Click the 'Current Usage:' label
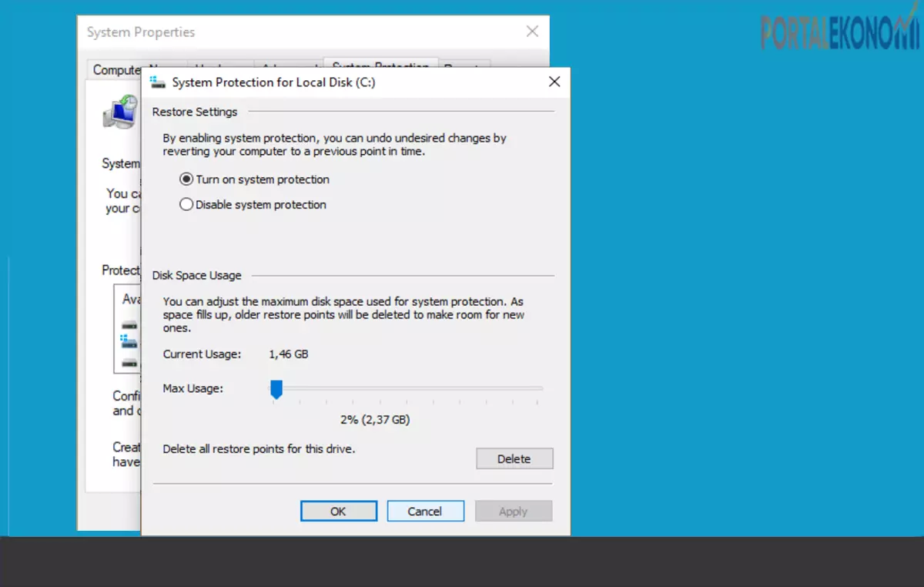 point(202,354)
